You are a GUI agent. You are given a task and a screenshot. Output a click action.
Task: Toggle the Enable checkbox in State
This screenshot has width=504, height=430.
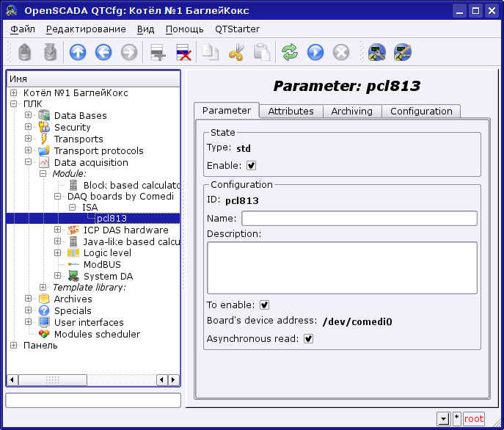coord(251,165)
